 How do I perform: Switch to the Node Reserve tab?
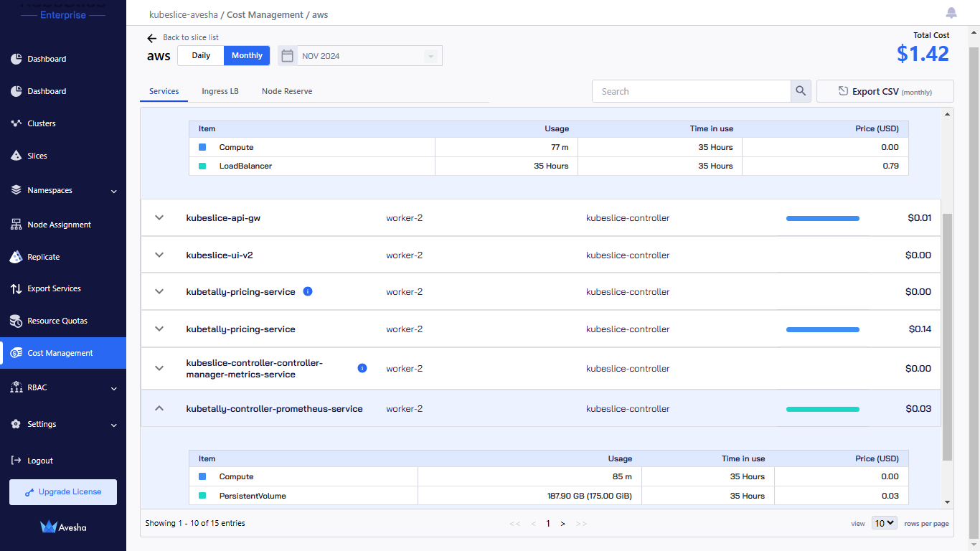(x=287, y=91)
